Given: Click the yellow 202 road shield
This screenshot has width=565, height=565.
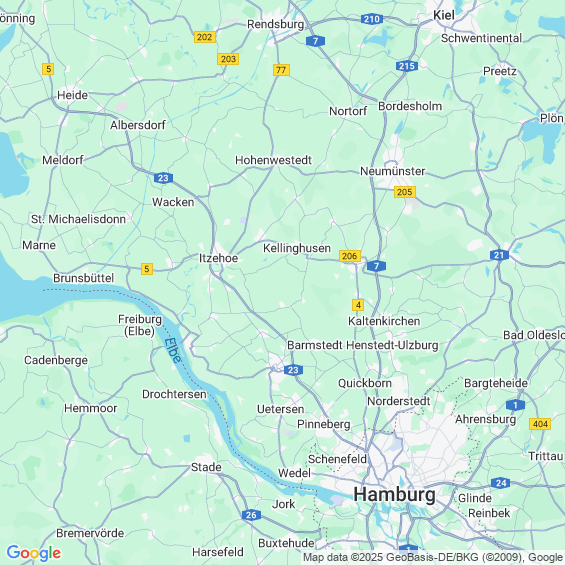Looking at the screenshot, I should click(x=205, y=37).
